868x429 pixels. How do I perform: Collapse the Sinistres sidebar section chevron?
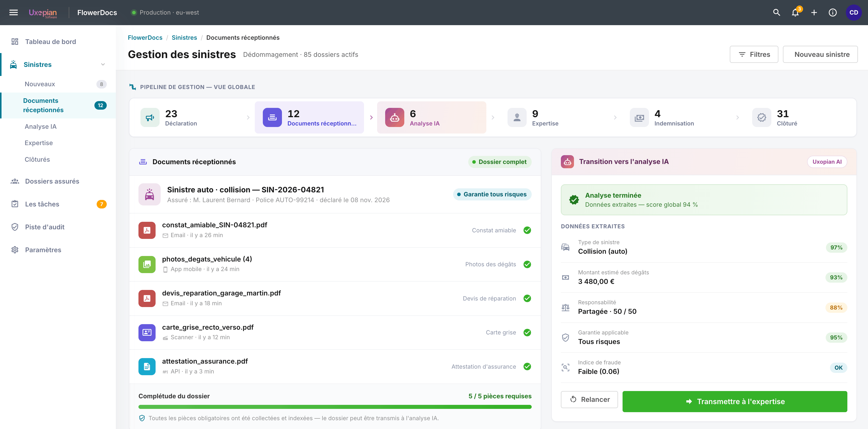[103, 65]
